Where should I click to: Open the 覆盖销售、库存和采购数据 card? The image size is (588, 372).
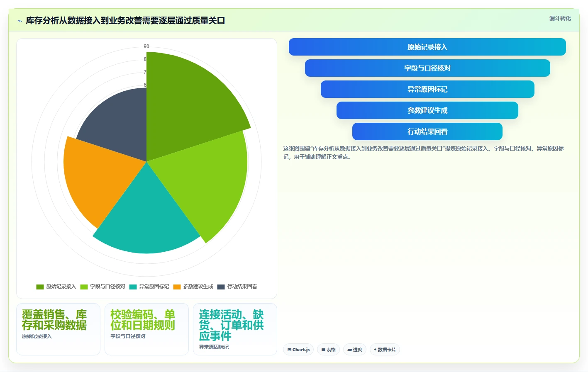point(58,329)
